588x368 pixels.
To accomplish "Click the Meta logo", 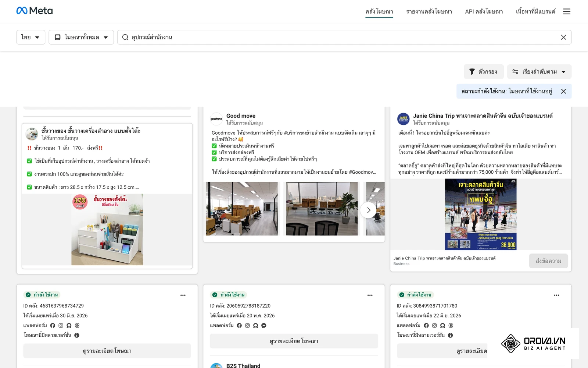I will 35,11.
